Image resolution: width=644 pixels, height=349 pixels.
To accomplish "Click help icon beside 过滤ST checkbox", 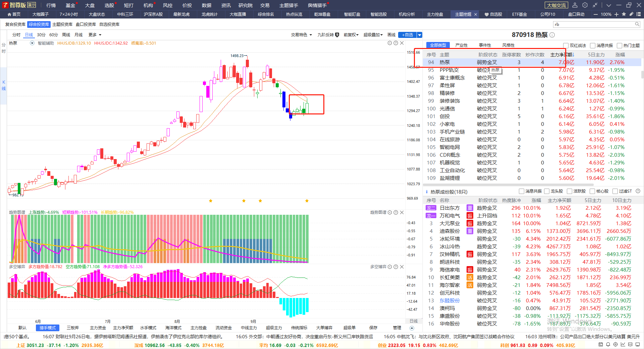I will [x=638, y=191].
